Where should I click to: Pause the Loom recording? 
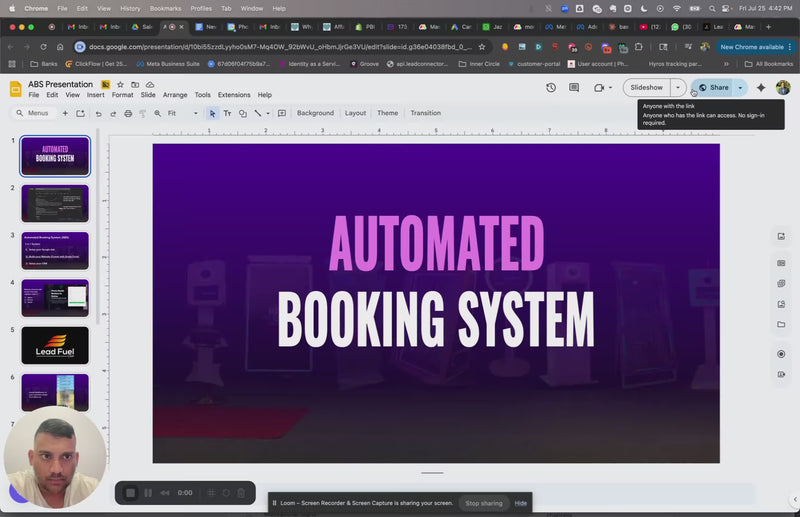coord(149,493)
